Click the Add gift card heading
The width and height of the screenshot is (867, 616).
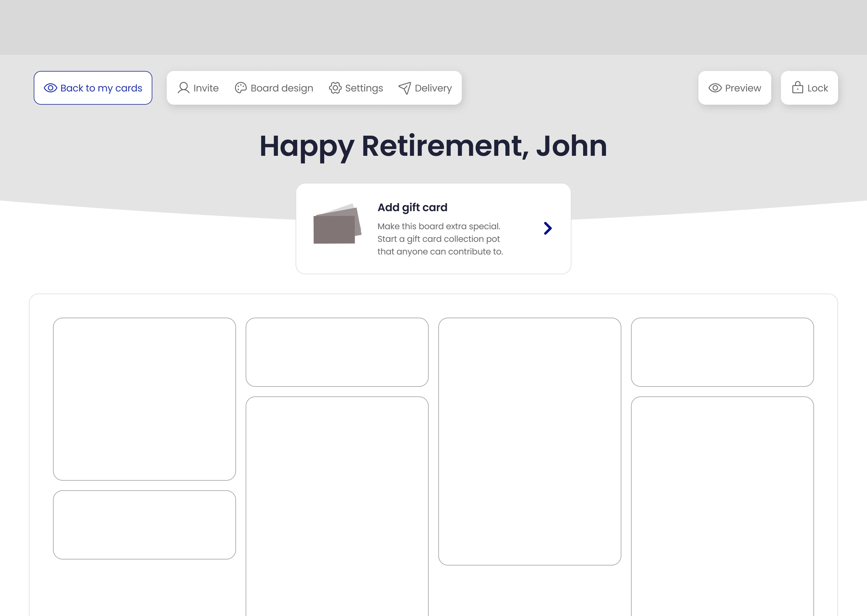tap(412, 208)
